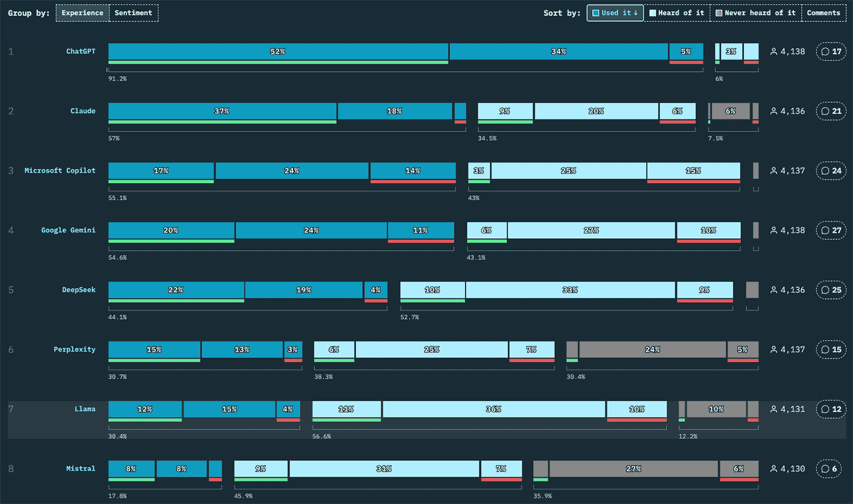Select Claude 20% heard-of-it bar segment
Image resolution: width=853 pixels, height=504 pixels.
[596, 111]
